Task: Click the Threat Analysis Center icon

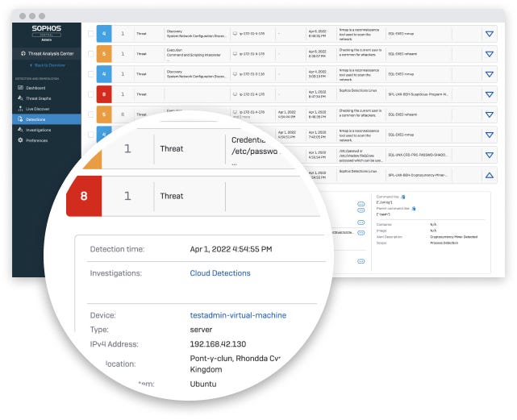Action: click(23, 53)
